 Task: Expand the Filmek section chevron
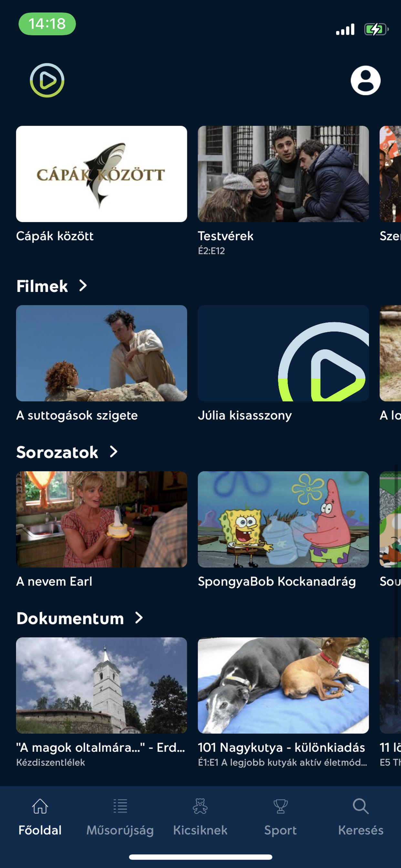83,286
